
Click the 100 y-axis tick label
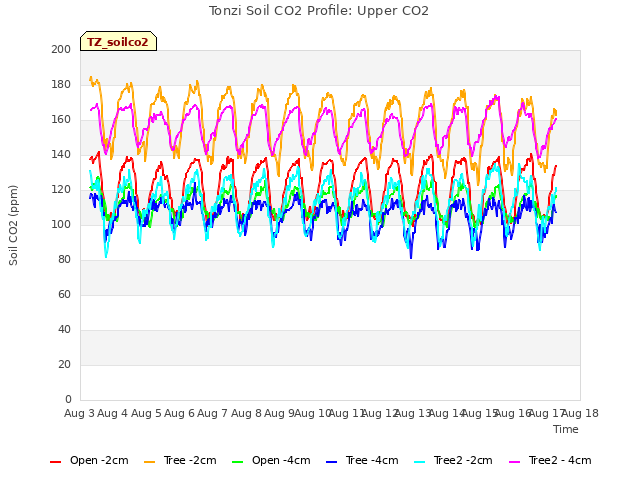(61, 224)
